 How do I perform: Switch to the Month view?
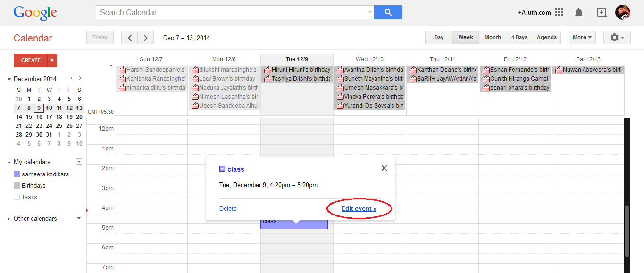coord(492,37)
